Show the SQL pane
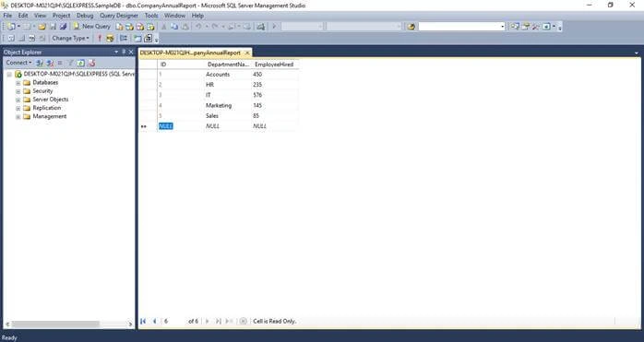Screen dimensions: 644x342 tap(32, 38)
